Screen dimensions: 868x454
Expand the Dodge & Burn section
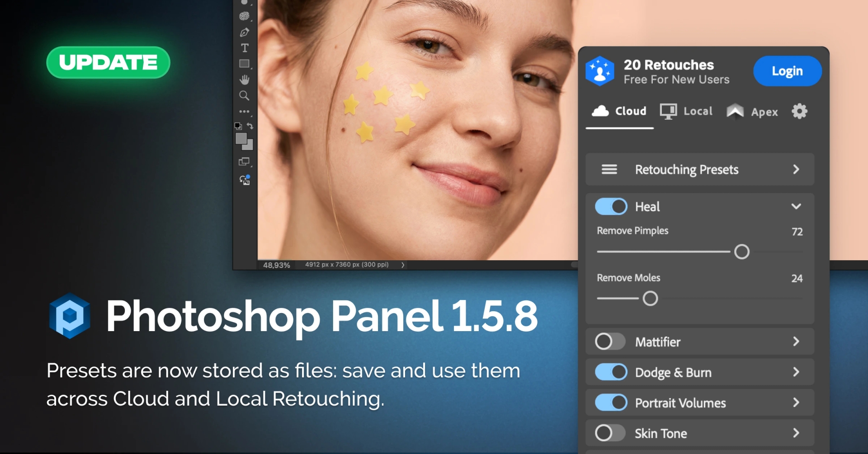(796, 372)
